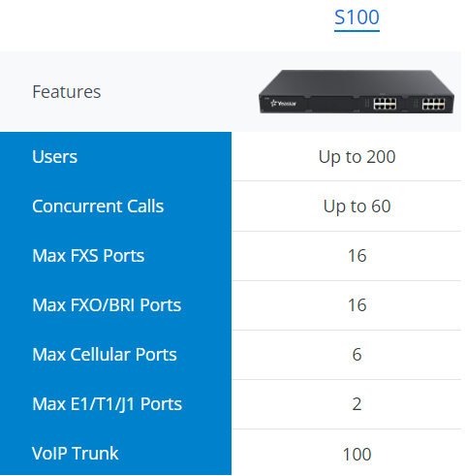
Task: Click the Max FXO/BRI Ports value 16
Action: point(357,305)
